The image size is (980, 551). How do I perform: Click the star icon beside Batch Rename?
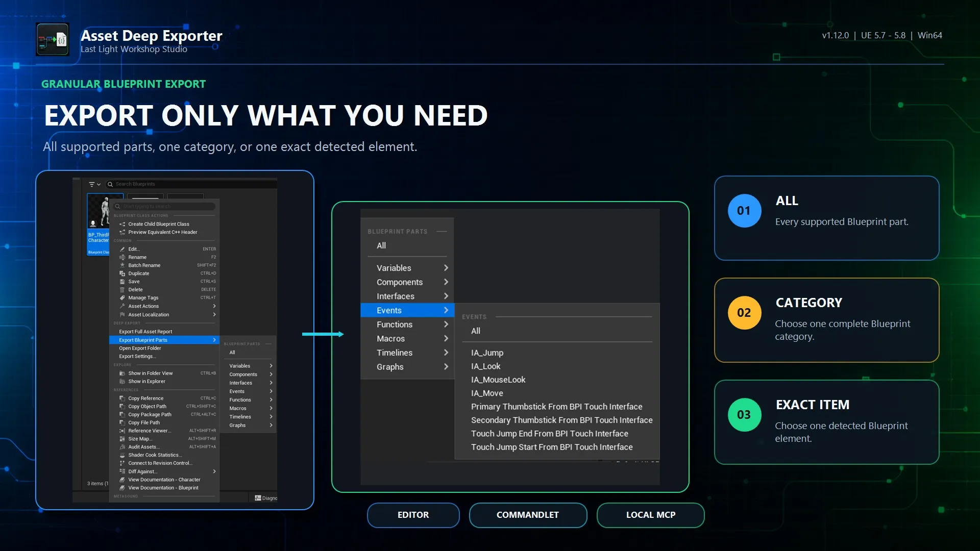coord(122,265)
